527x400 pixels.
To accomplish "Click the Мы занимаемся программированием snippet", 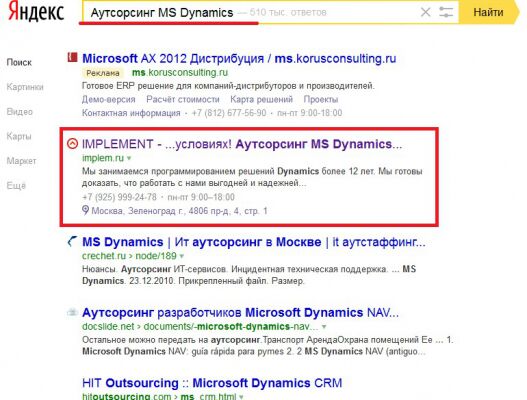I will pos(252,177).
